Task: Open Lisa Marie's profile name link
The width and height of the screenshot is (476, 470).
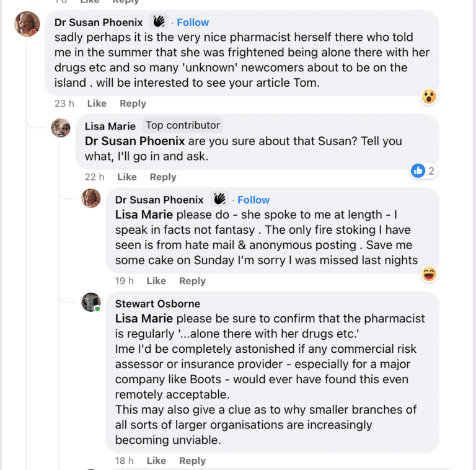Action: (x=110, y=126)
